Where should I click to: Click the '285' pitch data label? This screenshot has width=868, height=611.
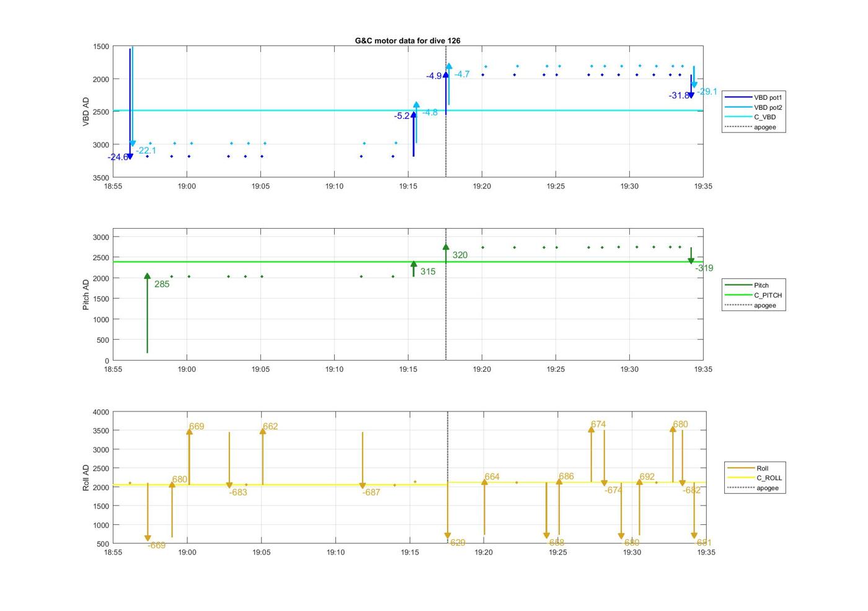point(162,284)
